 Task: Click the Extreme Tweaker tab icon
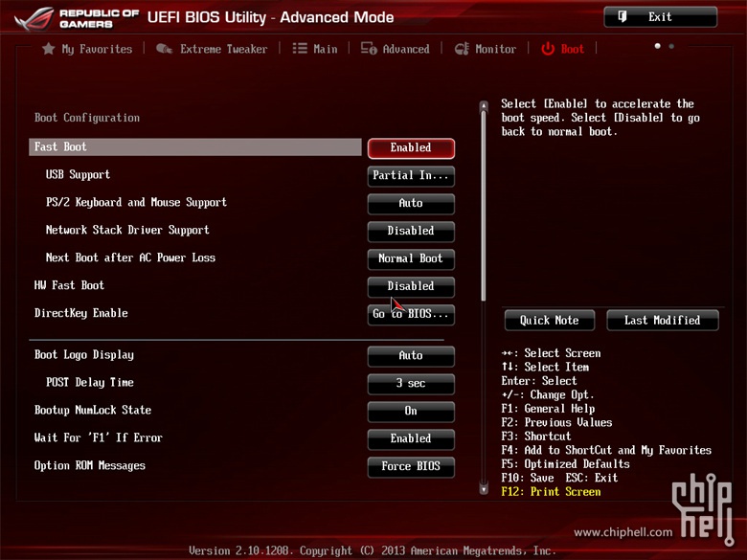164,49
